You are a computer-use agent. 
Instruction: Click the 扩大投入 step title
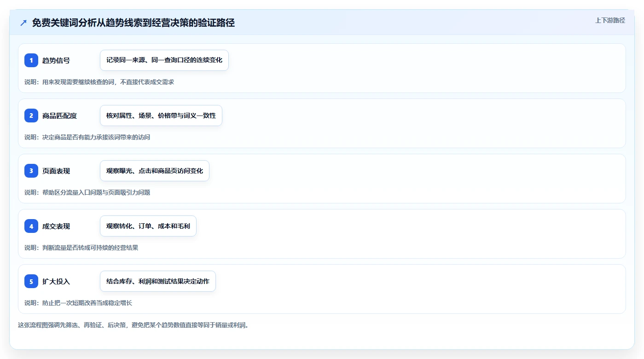click(x=56, y=281)
